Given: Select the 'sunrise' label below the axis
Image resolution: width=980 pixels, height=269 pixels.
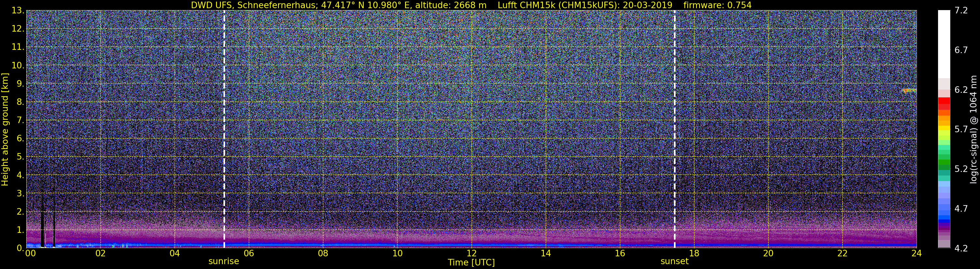Looking at the screenshot, I should pos(224,262).
